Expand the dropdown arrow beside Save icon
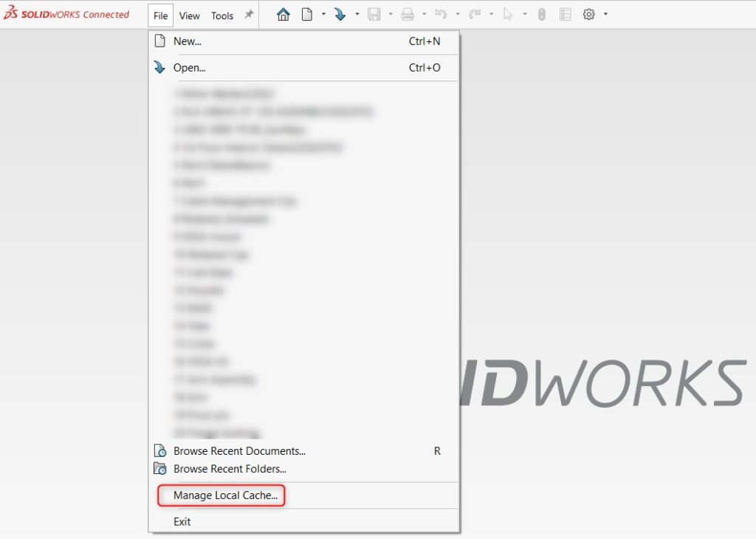Image resolution: width=756 pixels, height=539 pixels. (x=391, y=15)
